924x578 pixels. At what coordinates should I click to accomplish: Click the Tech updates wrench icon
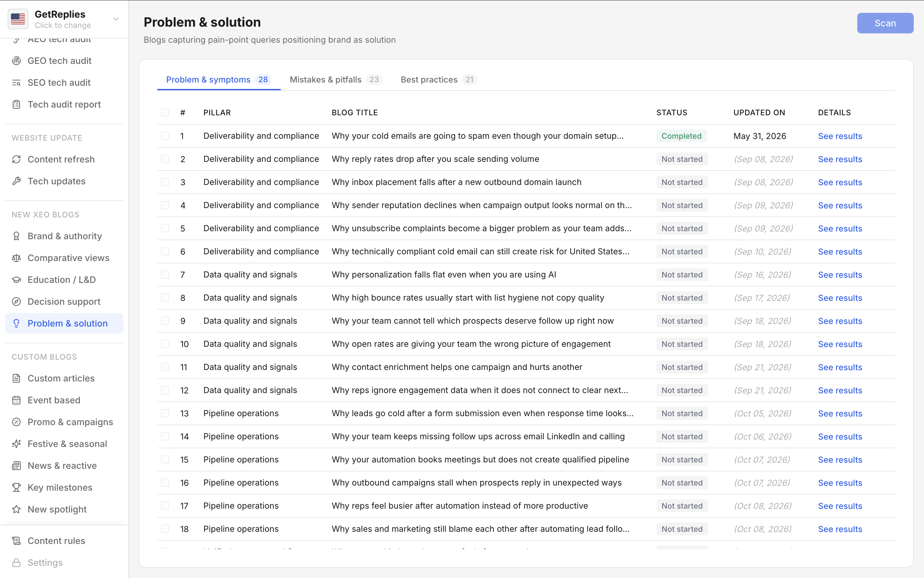point(16,181)
